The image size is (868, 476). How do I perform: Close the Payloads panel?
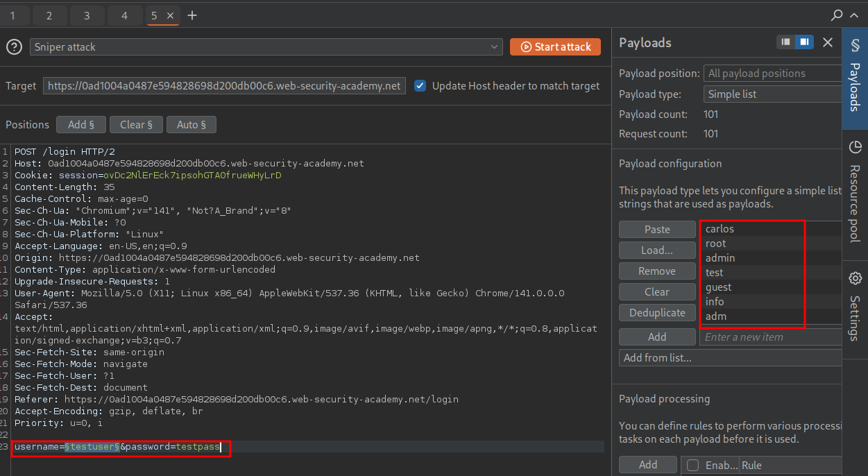coord(827,42)
